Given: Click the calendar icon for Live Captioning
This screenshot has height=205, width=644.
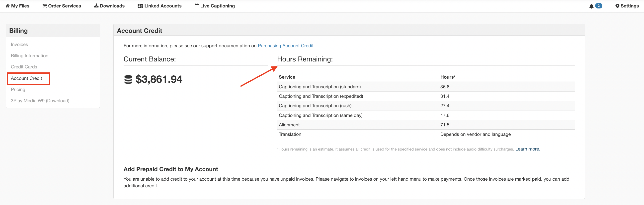Looking at the screenshot, I should click(197, 6).
